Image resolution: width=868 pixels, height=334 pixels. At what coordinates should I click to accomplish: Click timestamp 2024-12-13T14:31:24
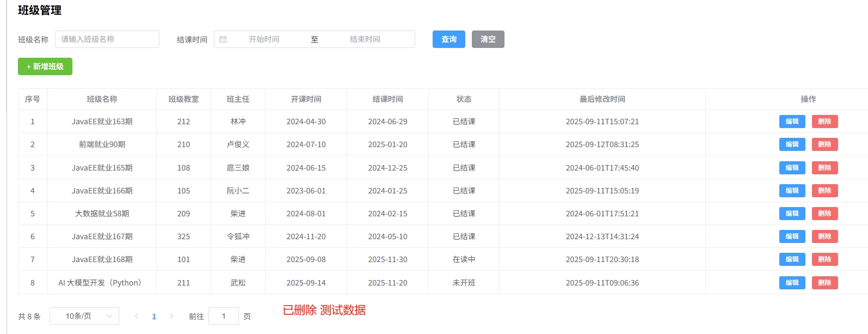point(602,236)
